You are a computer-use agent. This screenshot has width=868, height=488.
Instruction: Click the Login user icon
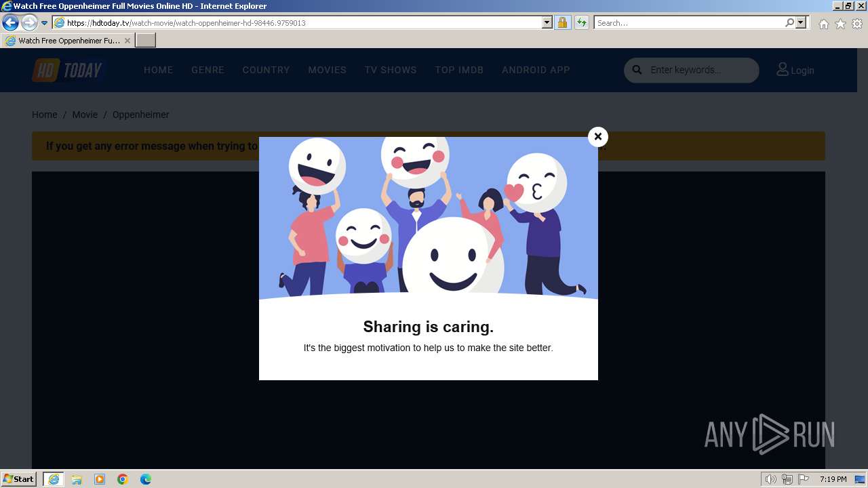point(783,69)
